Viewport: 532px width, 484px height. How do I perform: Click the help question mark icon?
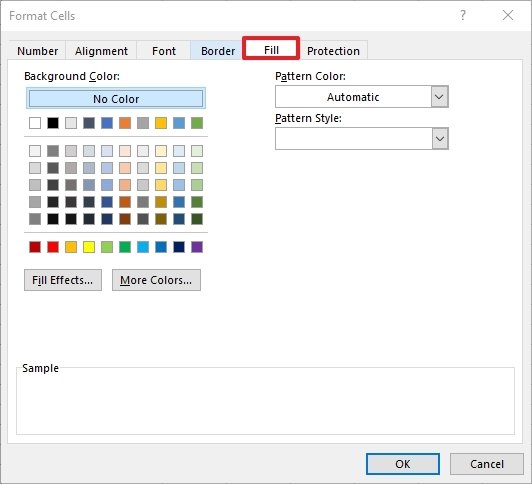462,15
